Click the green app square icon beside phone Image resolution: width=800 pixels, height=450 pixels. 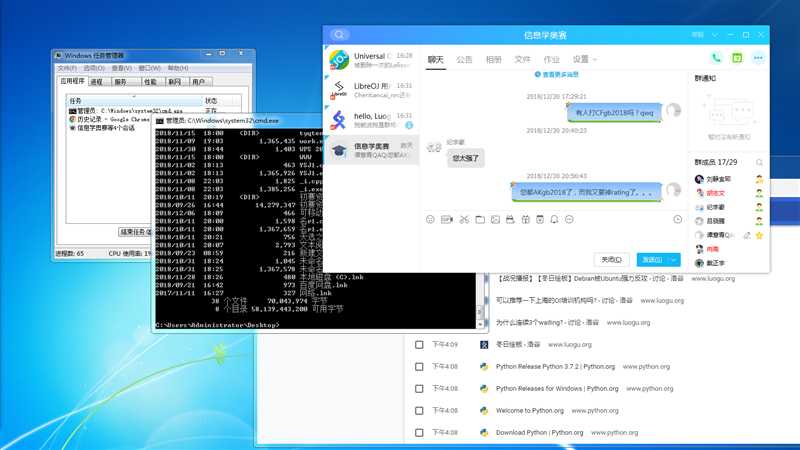pyautogui.click(x=737, y=58)
